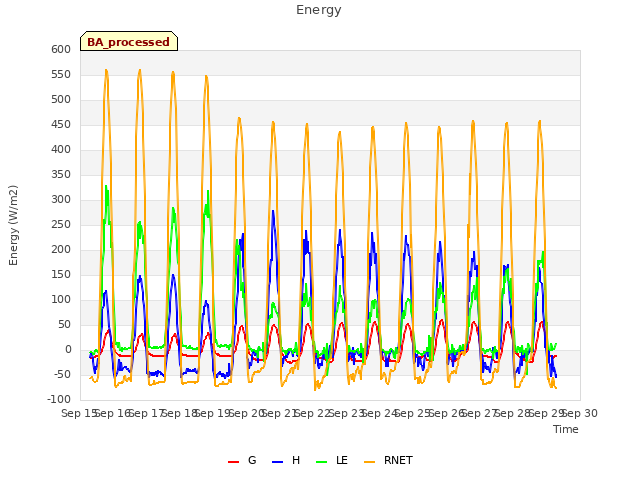The width and height of the screenshot is (640, 480).
Task: Click the 200 y-axis tick label
Action: click(x=61, y=249)
